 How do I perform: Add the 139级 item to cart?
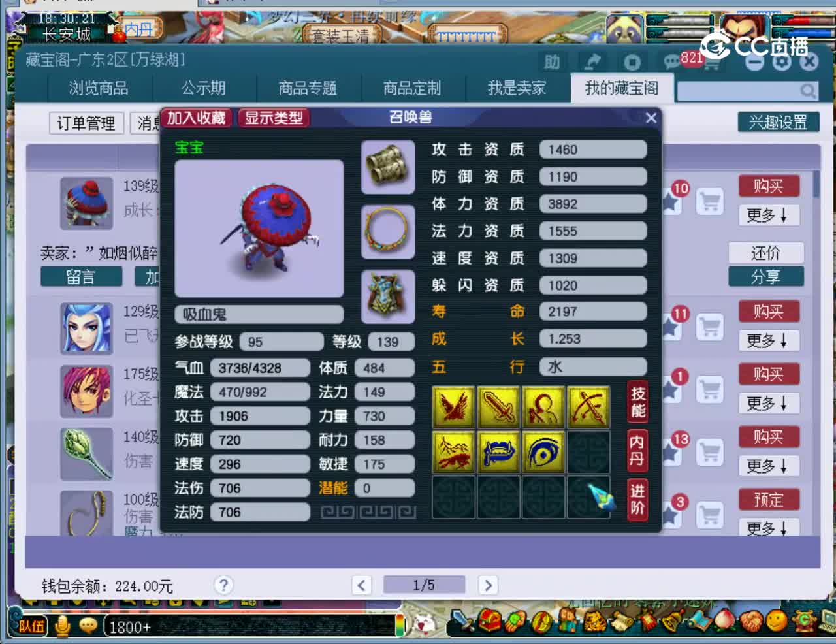(x=709, y=201)
